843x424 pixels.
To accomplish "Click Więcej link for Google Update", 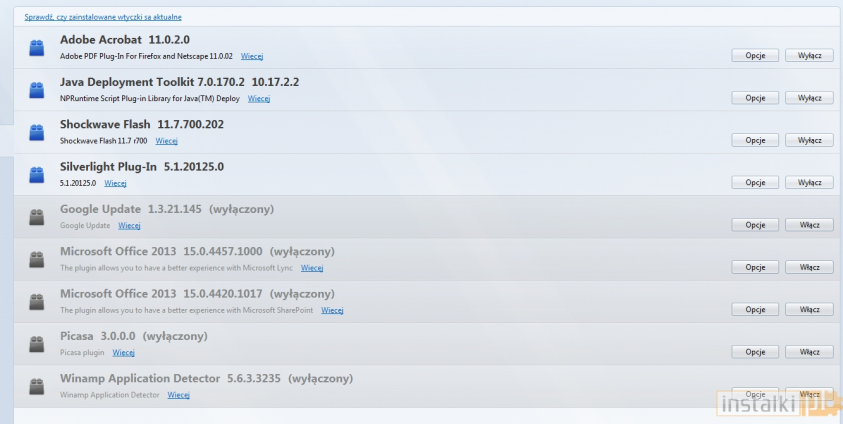I will tap(129, 226).
